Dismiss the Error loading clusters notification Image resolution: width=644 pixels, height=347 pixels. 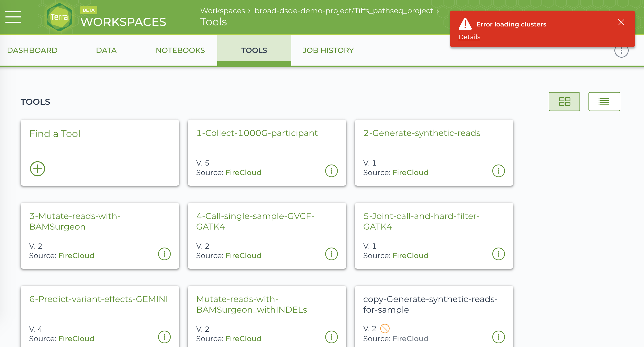click(621, 22)
